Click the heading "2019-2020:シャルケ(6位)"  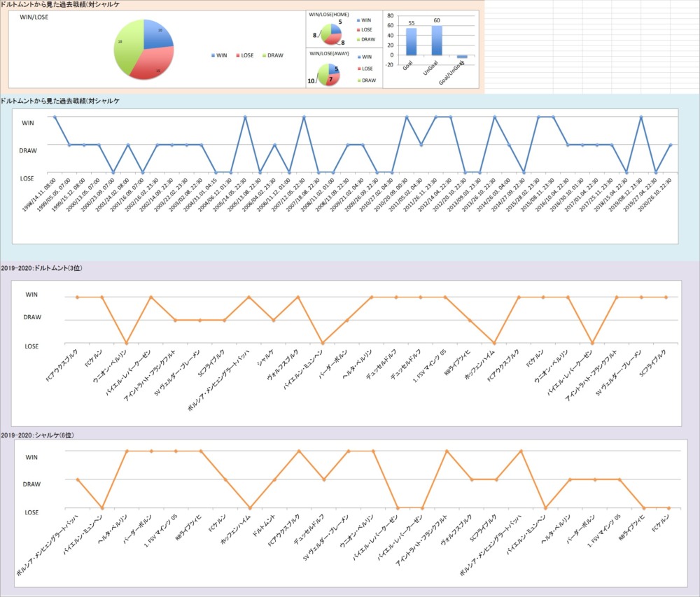[38, 435]
